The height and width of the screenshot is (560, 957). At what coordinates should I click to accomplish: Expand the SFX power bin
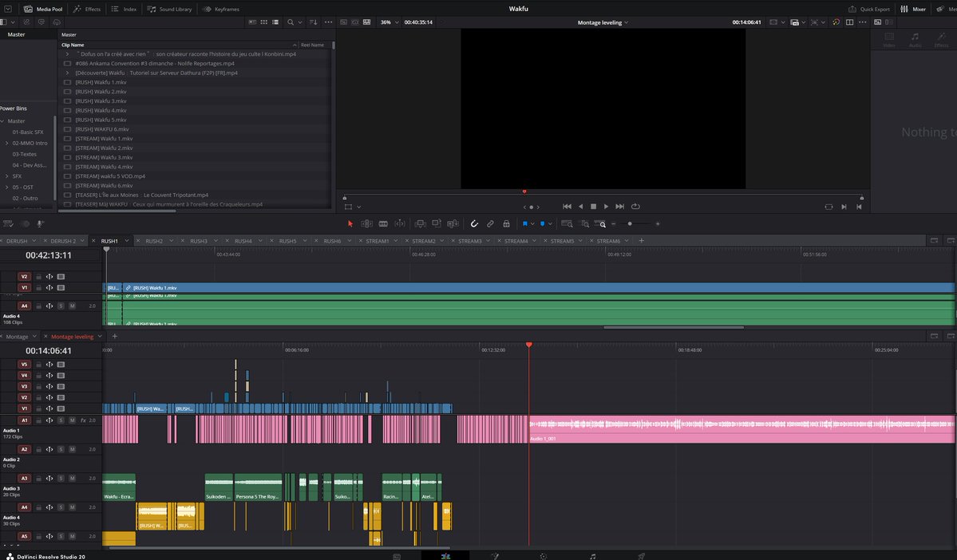click(6, 176)
